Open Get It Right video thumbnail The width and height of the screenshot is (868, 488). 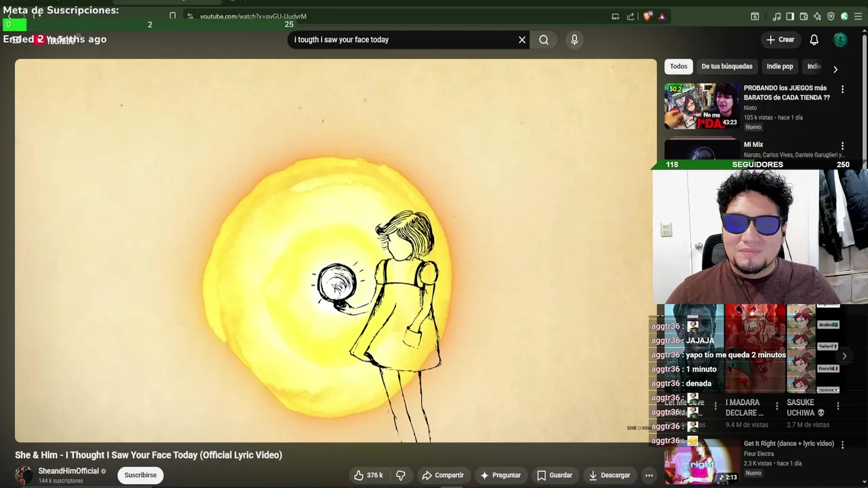pyautogui.click(x=701, y=461)
